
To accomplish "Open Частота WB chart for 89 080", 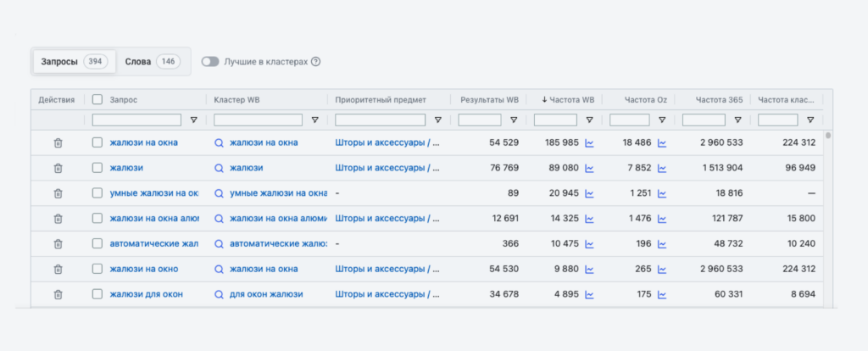I will (590, 168).
